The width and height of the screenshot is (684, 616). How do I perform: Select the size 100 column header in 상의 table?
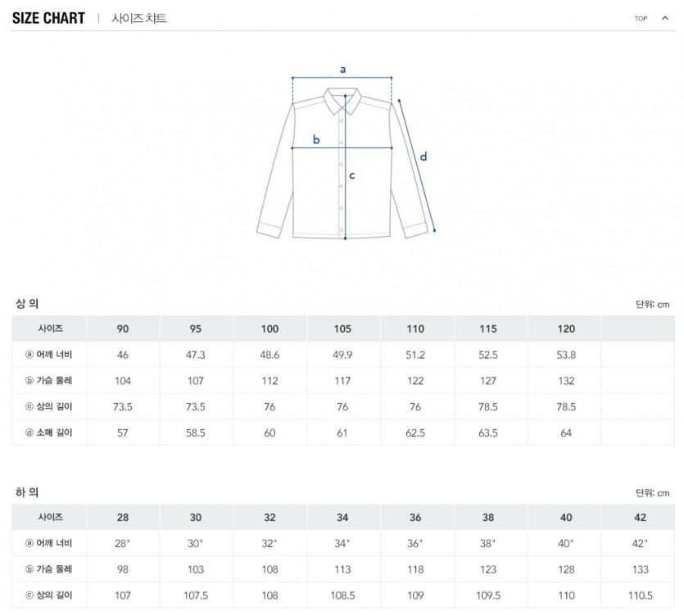click(x=270, y=329)
